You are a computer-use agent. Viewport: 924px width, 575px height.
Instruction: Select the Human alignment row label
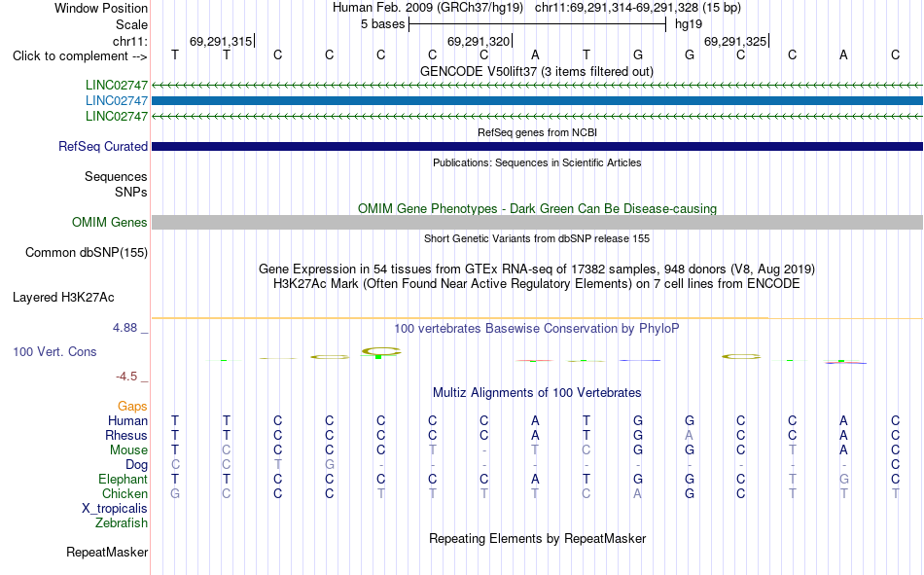click(x=127, y=421)
